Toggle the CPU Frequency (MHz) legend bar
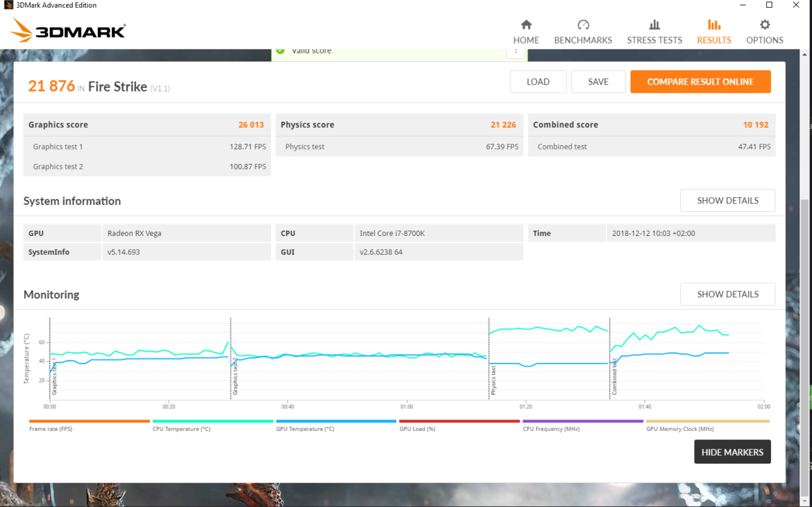 (x=582, y=422)
